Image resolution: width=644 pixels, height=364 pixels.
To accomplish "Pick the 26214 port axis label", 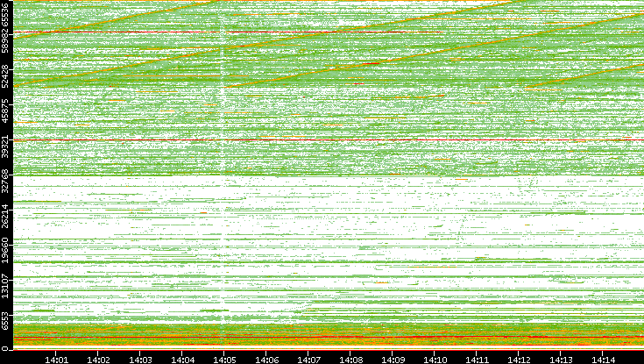I will tap(5, 217).
